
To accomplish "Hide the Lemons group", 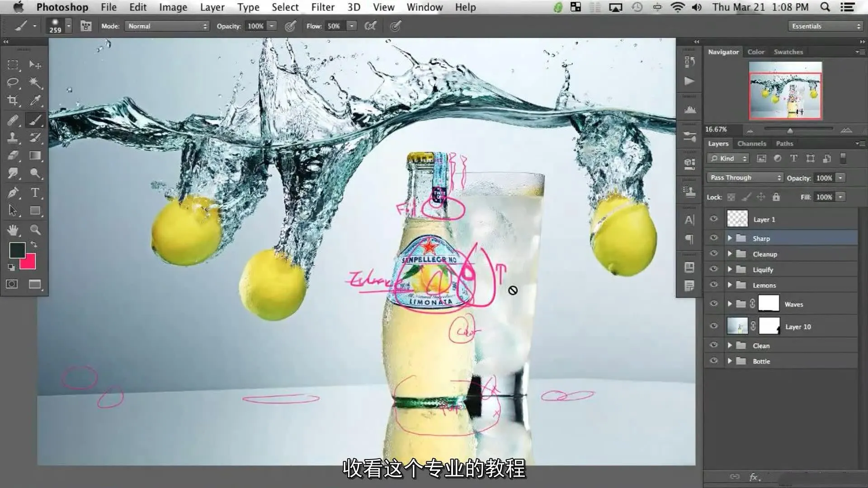I will click(x=714, y=285).
